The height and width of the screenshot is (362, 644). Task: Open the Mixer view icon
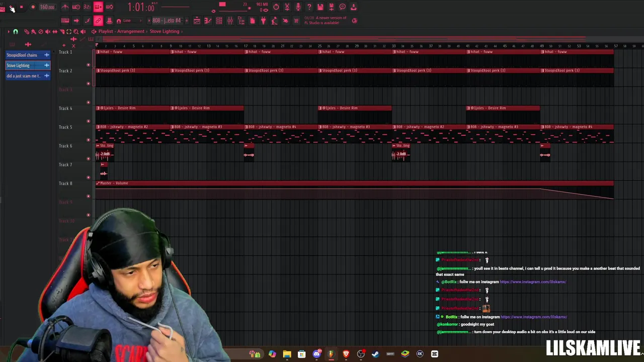230,21
